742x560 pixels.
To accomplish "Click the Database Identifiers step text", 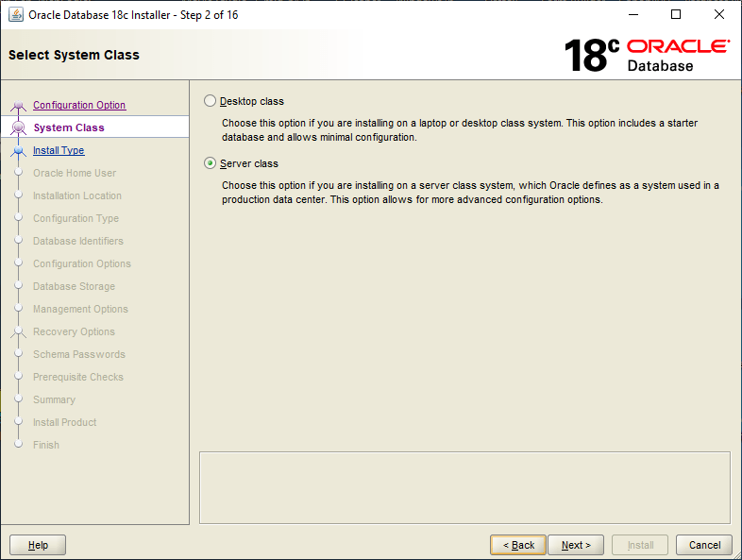I will tap(78, 242).
